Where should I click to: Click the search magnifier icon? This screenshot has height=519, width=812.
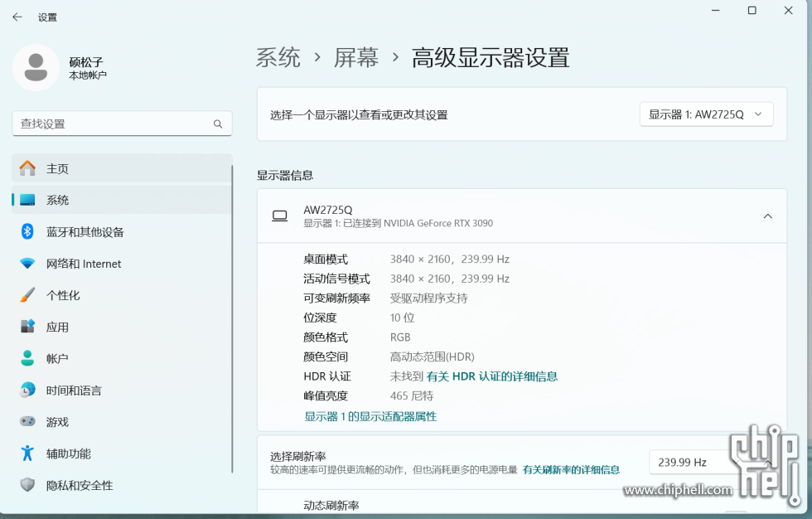pyautogui.click(x=218, y=124)
